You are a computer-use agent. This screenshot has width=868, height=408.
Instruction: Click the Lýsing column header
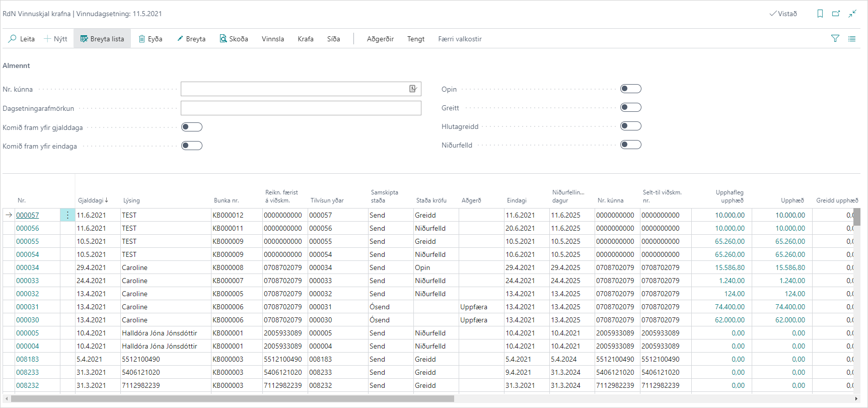[x=131, y=200]
